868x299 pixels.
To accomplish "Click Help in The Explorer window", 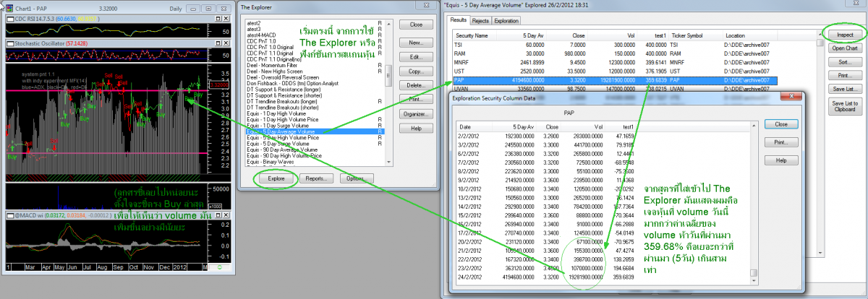I will 415,129.
